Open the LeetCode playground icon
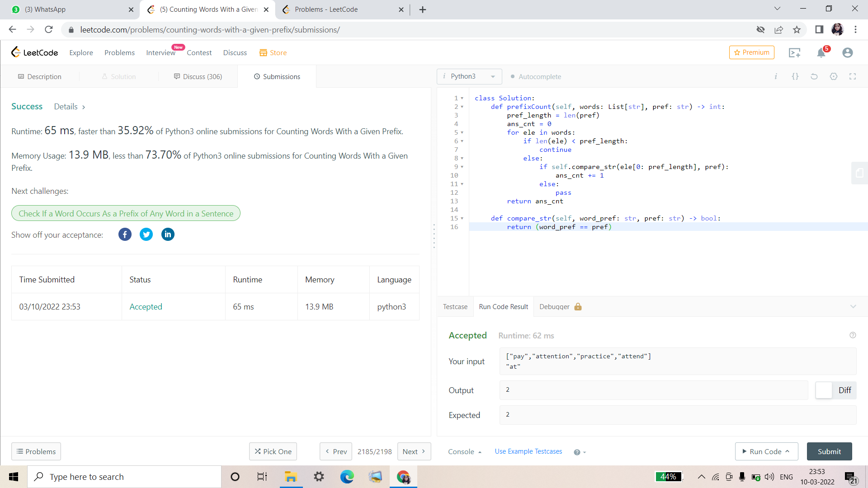The width and height of the screenshot is (868, 488). [794, 52]
